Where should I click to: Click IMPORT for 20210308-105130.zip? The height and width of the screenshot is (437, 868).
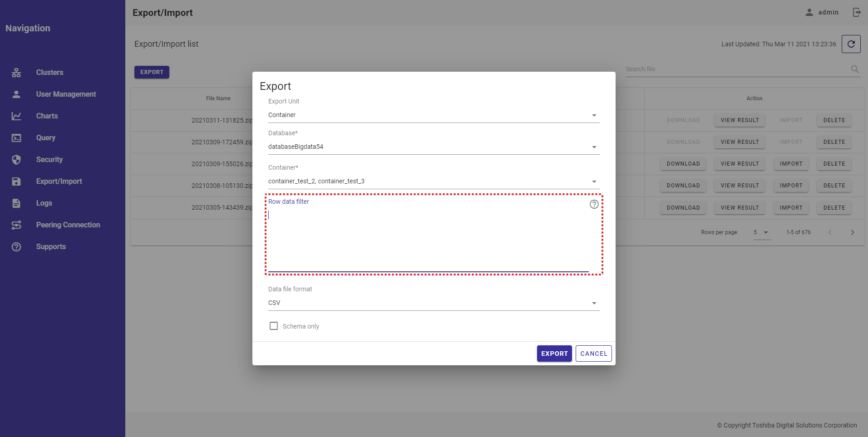coord(791,186)
